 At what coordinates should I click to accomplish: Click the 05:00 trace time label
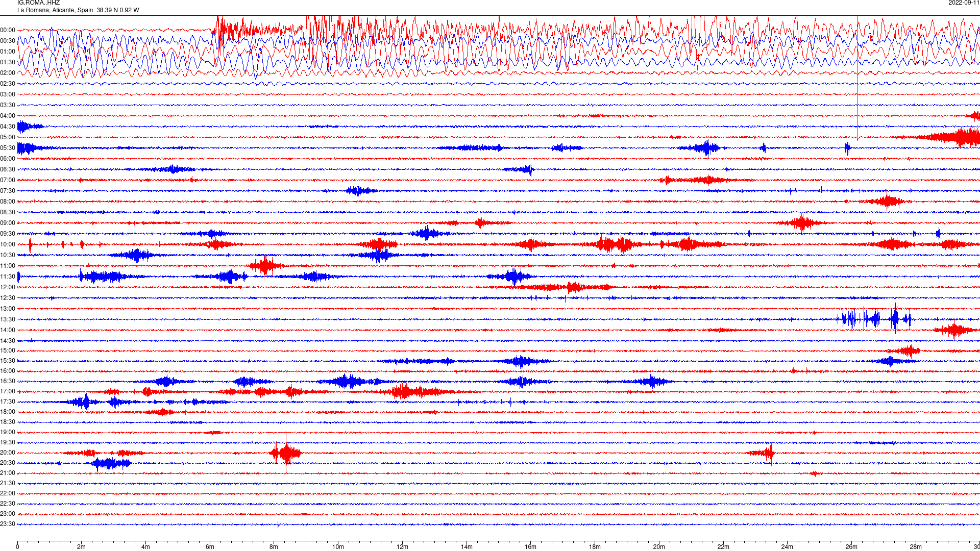click(8, 137)
